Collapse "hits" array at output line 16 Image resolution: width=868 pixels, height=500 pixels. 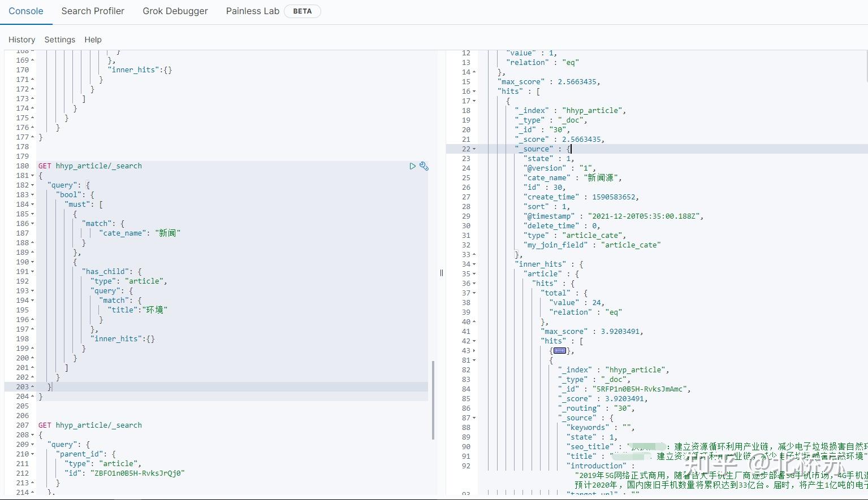point(474,92)
